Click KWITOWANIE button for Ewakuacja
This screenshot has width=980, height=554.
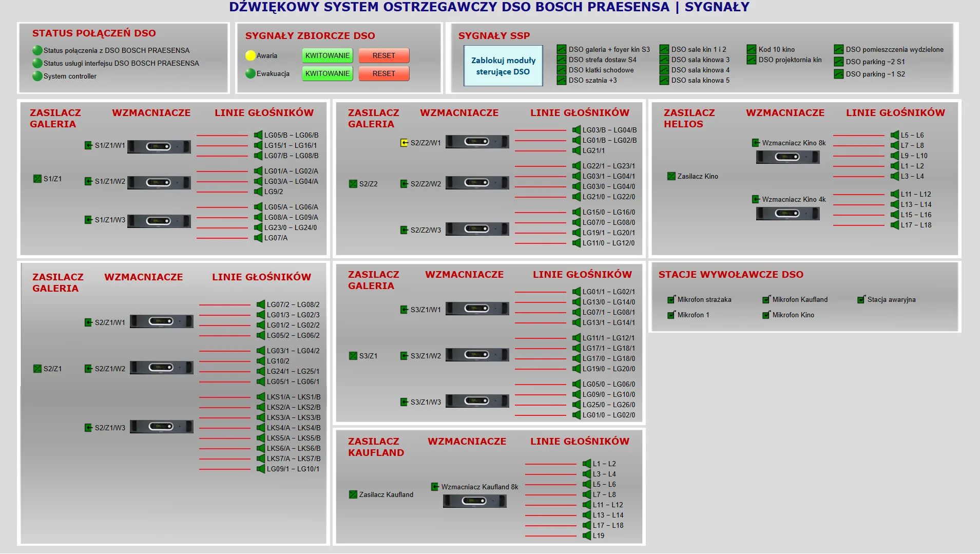(327, 73)
